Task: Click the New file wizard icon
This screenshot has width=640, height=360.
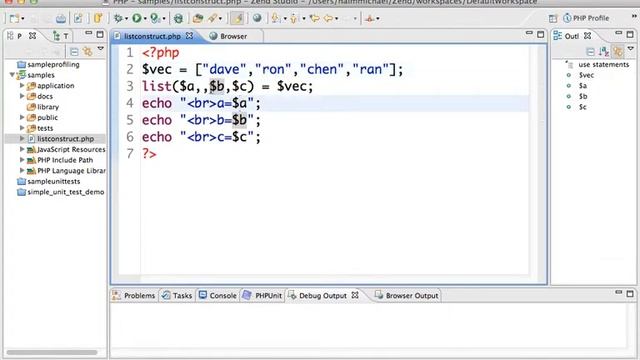Action: 14,18
